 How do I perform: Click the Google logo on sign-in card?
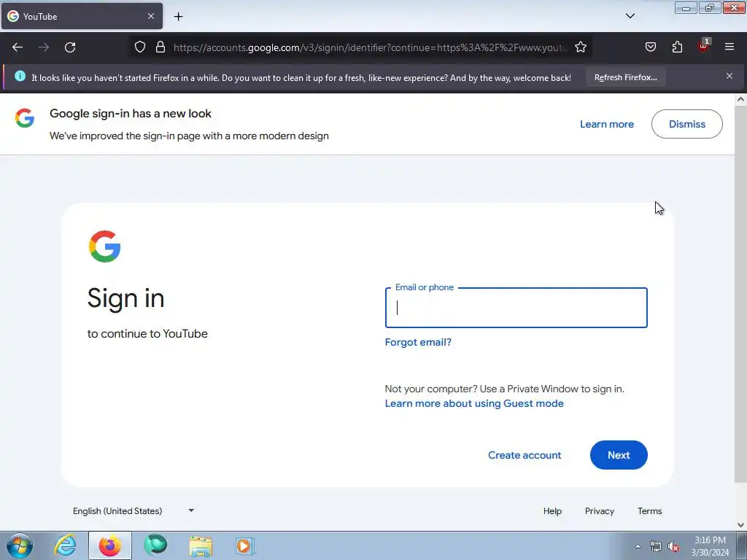(105, 246)
